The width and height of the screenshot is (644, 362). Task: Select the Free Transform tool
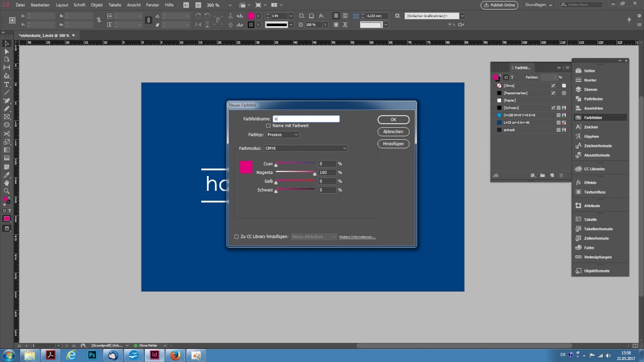tap(7, 142)
